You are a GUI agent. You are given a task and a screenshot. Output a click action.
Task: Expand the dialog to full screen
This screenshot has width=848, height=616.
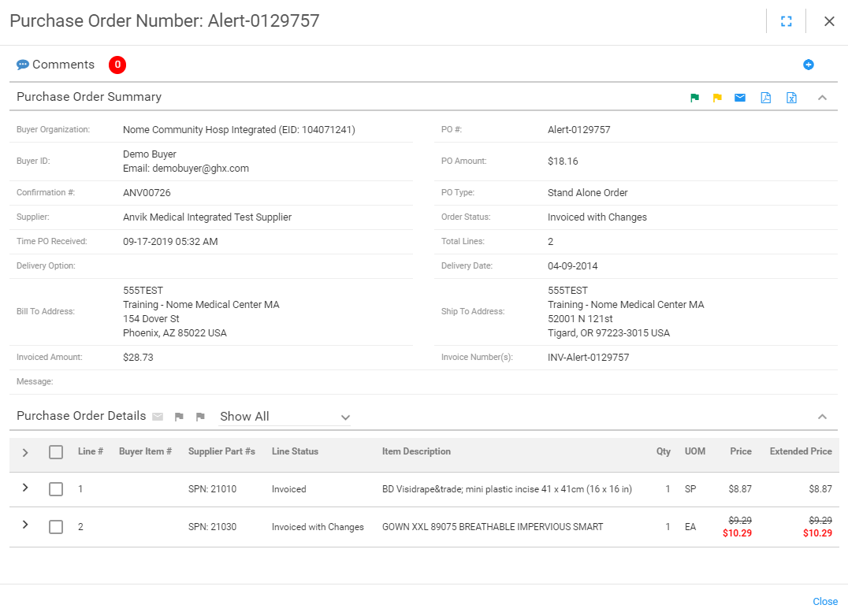(x=786, y=21)
